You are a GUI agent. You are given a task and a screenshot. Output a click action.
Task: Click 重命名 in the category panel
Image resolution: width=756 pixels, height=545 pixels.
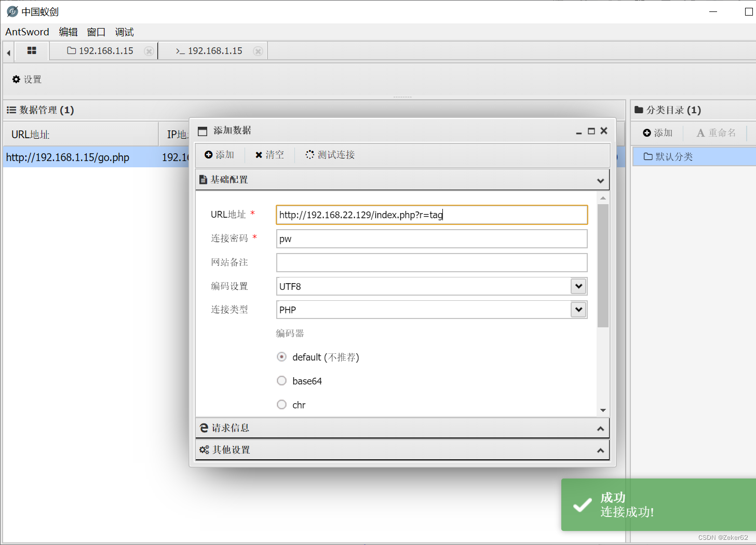(x=716, y=133)
